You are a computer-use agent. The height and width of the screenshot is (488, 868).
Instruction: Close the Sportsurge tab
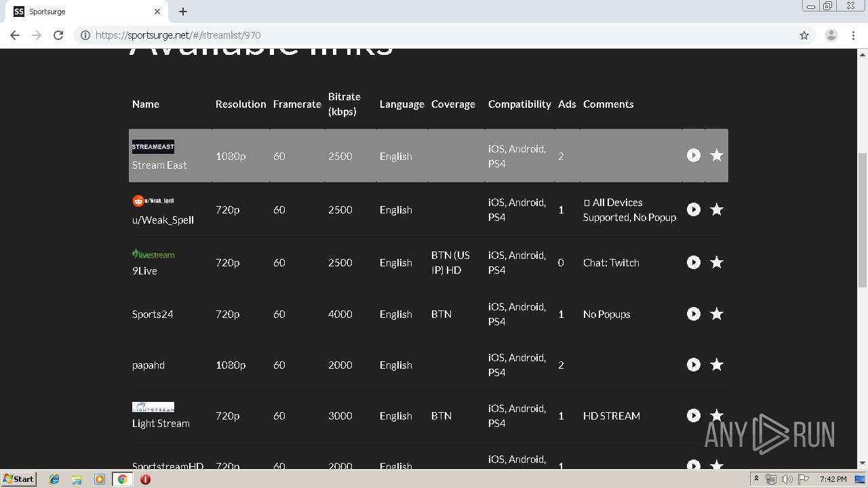coord(157,12)
